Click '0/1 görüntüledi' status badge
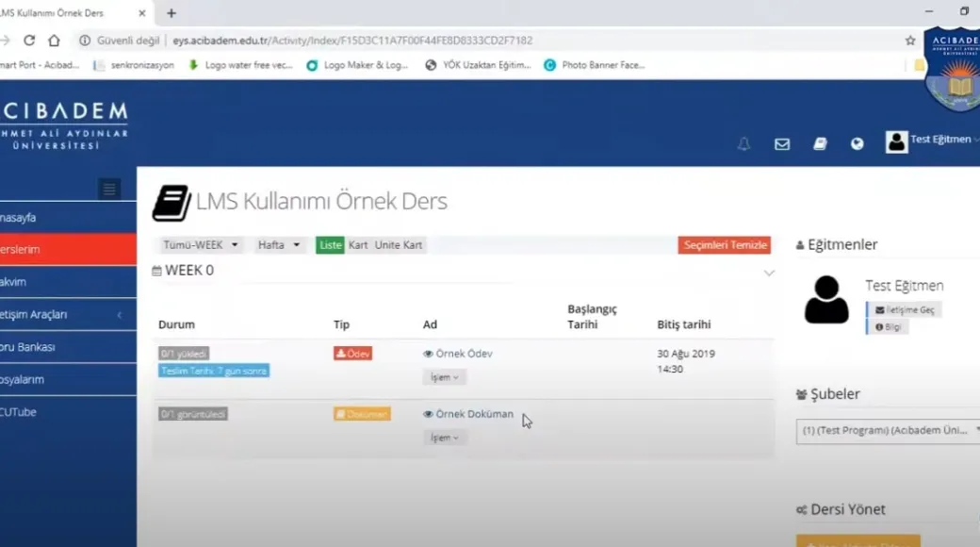Screen dimensions: 980x547 point(192,414)
